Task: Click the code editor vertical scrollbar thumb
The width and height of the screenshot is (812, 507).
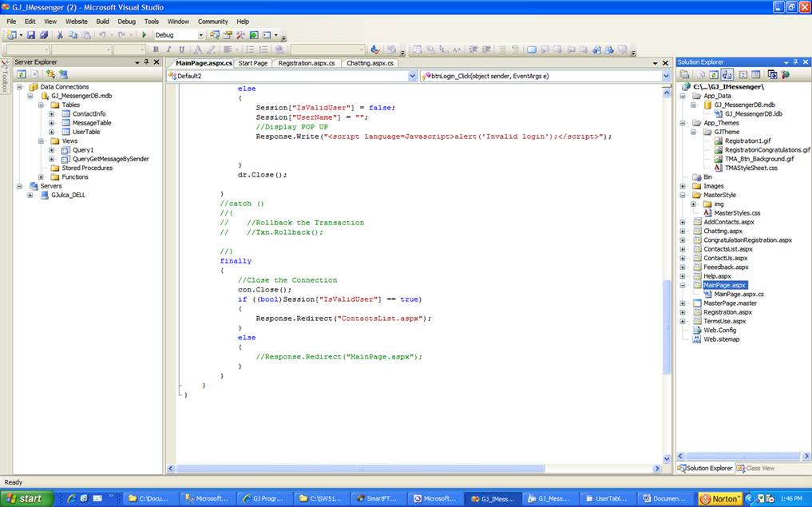Action: point(667,327)
